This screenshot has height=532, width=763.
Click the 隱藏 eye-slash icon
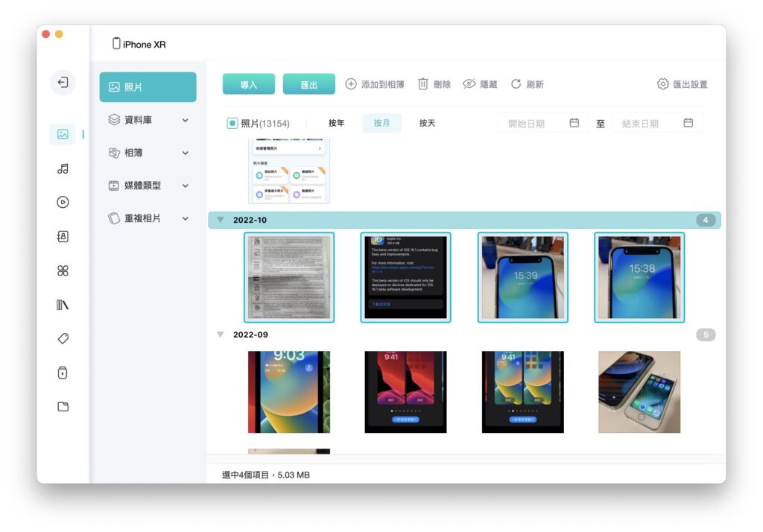(x=469, y=84)
